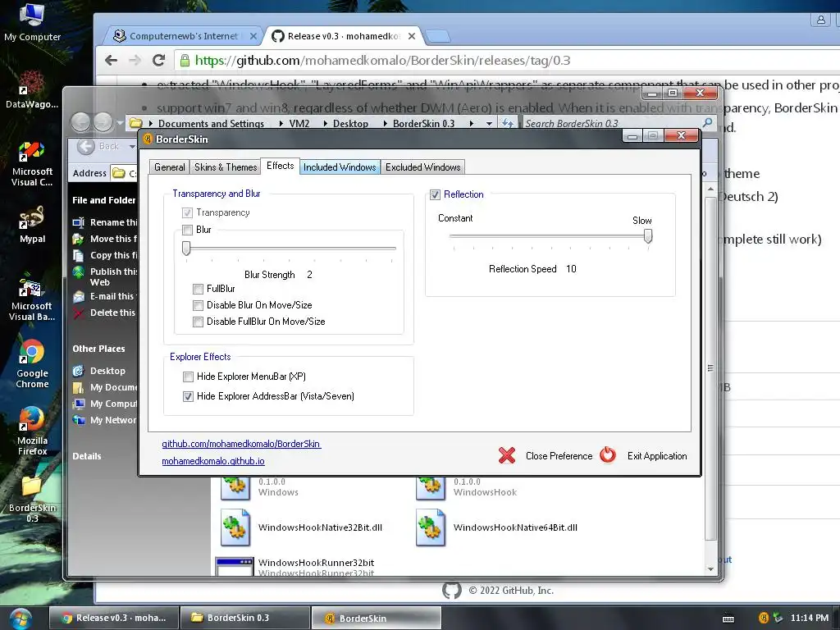Screen dimensions: 840x630
Task: Switch to the Skins & Themes tab
Action: click(226, 167)
